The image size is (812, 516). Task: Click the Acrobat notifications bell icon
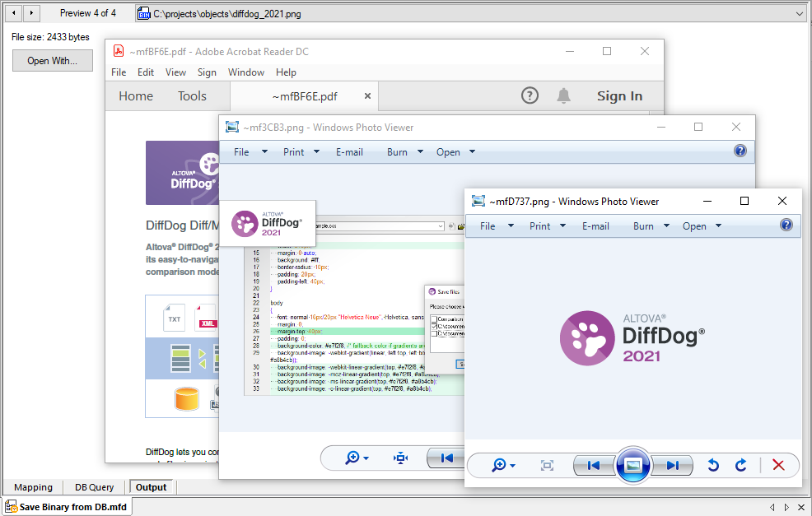pyautogui.click(x=563, y=96)
